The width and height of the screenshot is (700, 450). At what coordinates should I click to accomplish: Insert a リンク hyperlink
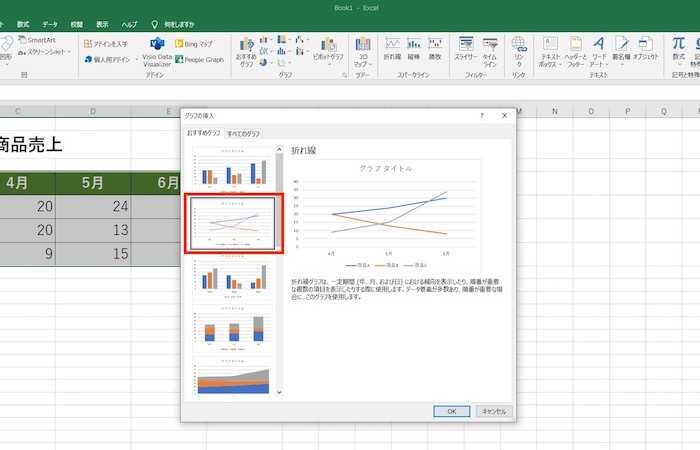[519, 52]
